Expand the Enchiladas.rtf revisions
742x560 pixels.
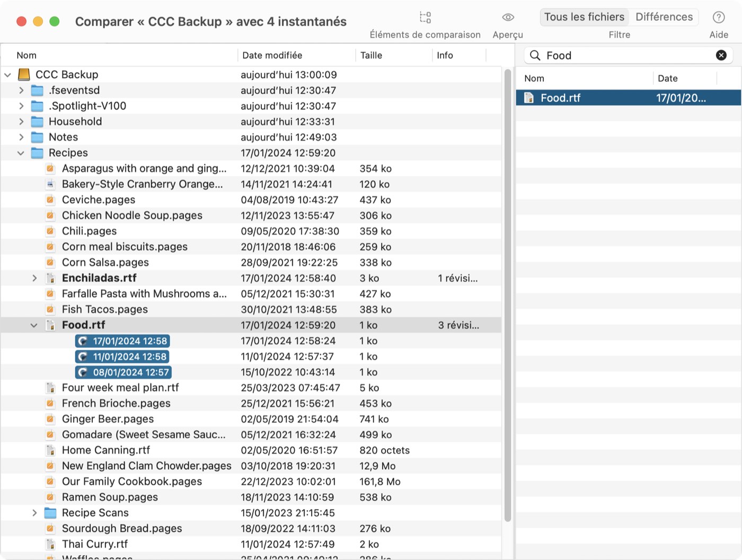(x=34, y=278)
